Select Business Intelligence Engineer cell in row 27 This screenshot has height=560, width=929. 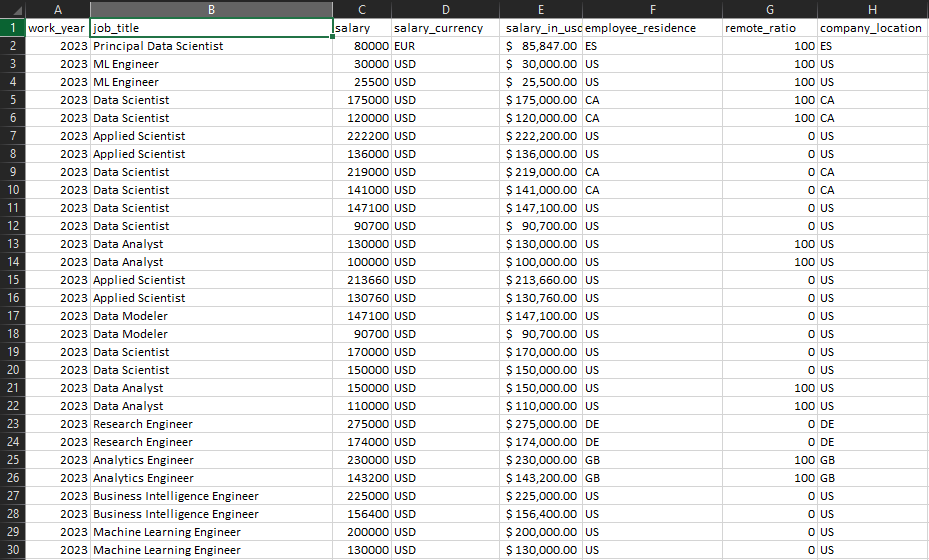(x=211, y=496)
